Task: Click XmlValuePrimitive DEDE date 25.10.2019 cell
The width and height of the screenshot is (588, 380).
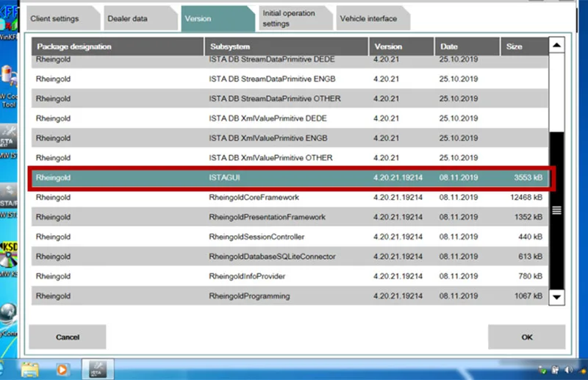Action: 459,118
